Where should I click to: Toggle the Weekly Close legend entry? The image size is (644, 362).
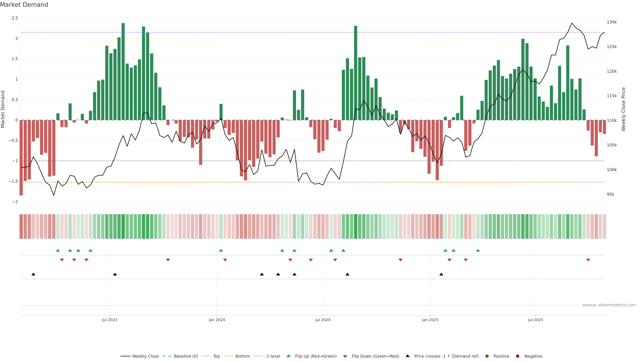[145, 356]
